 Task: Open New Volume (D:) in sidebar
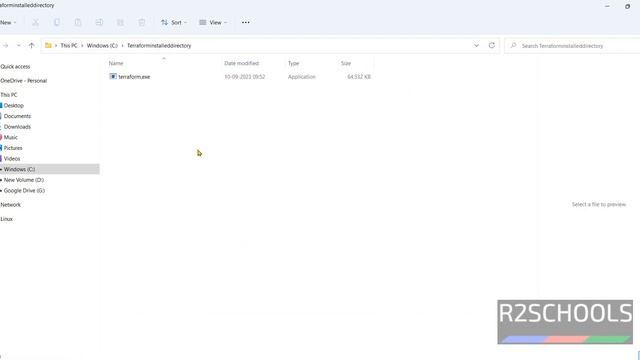point(24,180)
